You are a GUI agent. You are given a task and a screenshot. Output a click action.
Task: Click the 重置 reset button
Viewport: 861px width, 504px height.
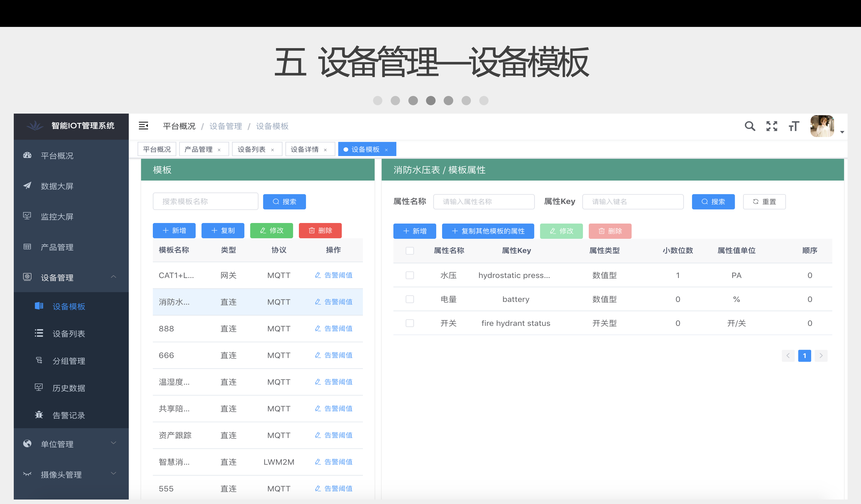tap(764, 201)
